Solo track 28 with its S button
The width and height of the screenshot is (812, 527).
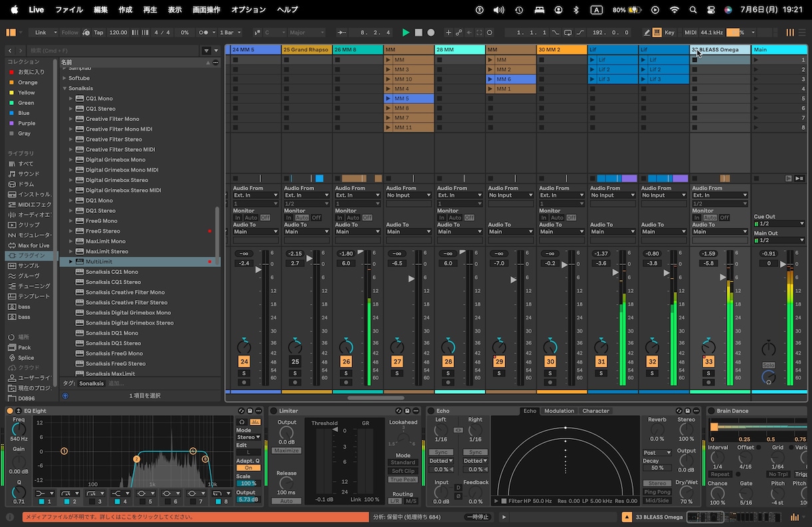(x=448, y=373)
